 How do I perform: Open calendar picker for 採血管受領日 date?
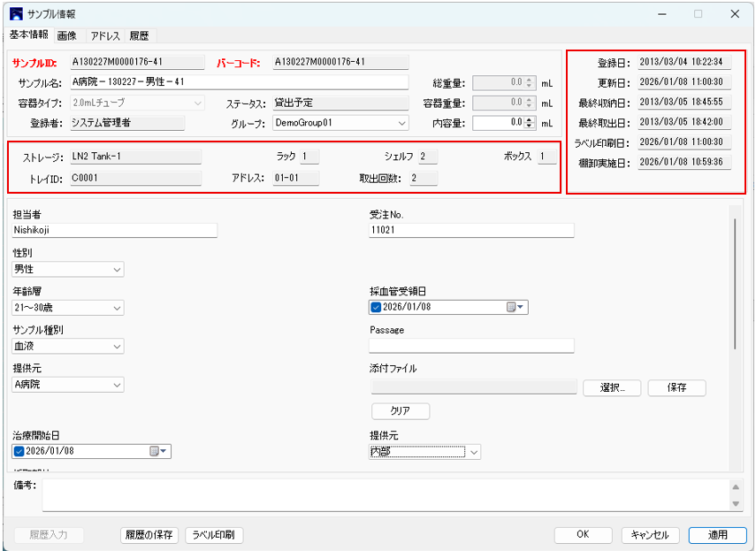(x=515, y=308)
